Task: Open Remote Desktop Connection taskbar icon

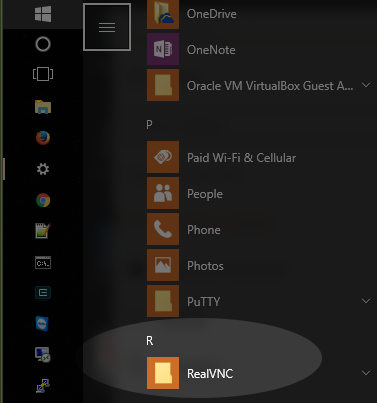Action: coord(43,355)
